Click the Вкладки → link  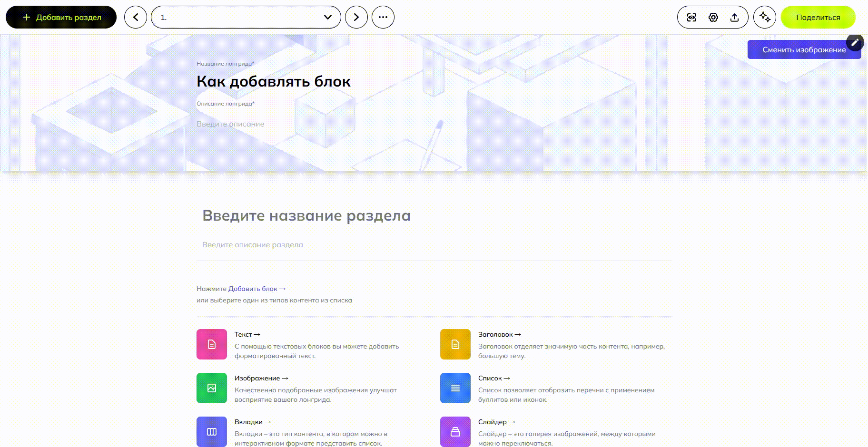pos(253,422)
